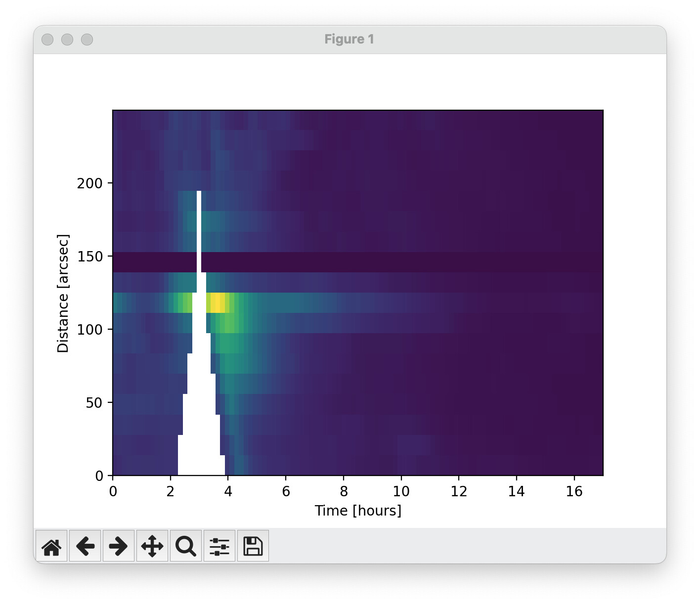Click the y-axis tick label 100
The height and width of the screenshot is (605, 700).
tap(89, 330)
